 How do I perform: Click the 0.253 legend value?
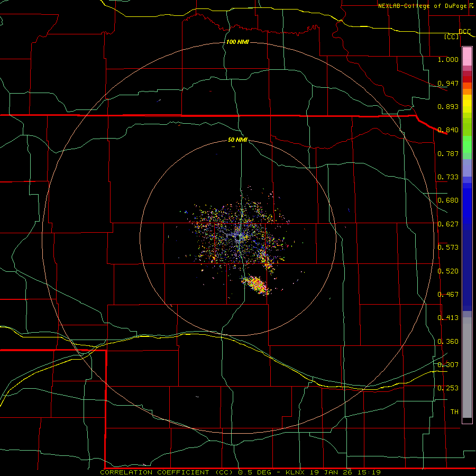(x=448, y=388)
